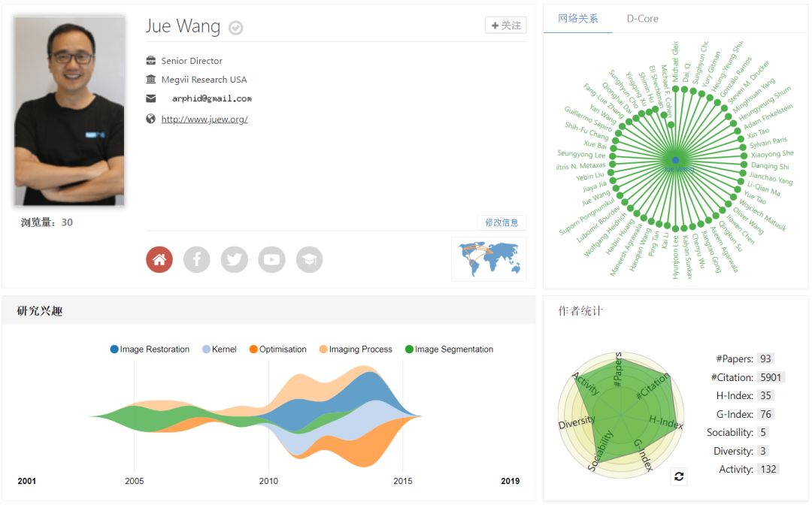Screen dimensions: 812x505
Task: Click the graduation cap scholar icon
Action: point(309,259)
